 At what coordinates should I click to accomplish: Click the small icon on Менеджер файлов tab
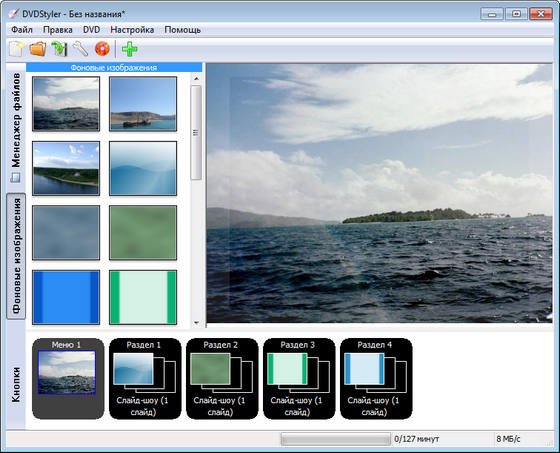(15, 177)
